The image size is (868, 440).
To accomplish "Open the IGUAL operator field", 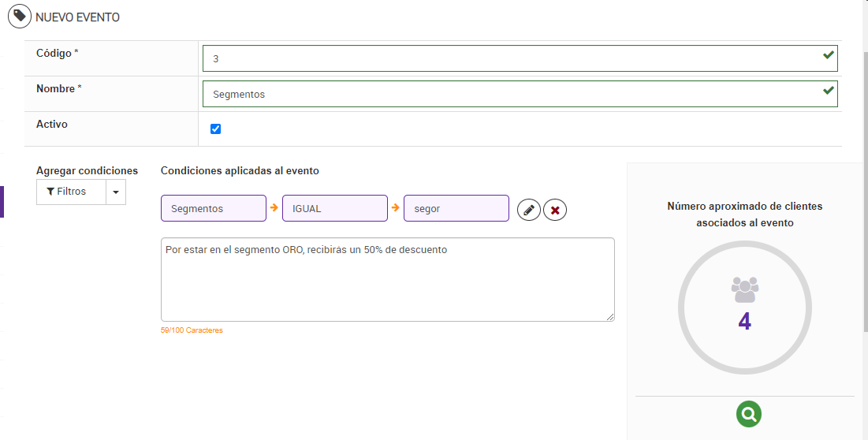I will (335, 209).
